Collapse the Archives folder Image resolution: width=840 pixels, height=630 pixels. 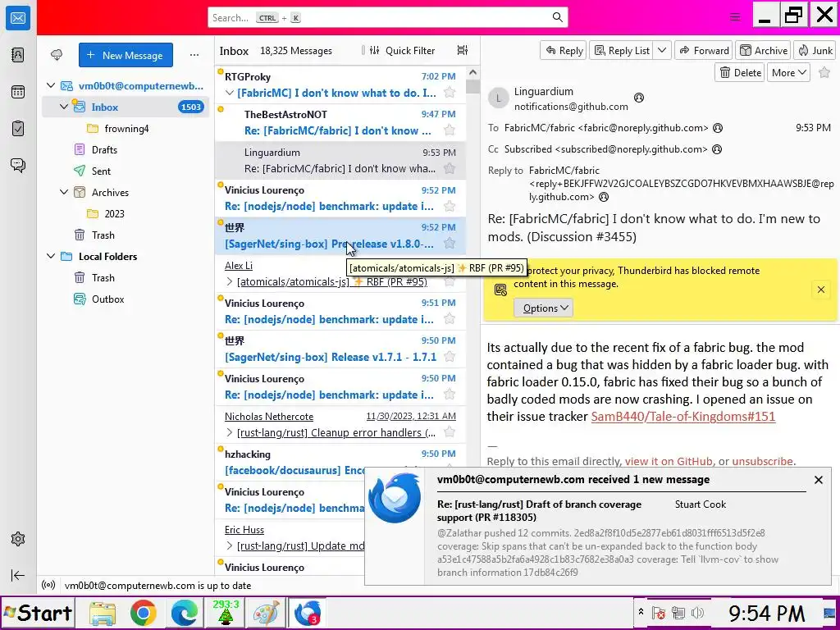(x=64, y=192)
